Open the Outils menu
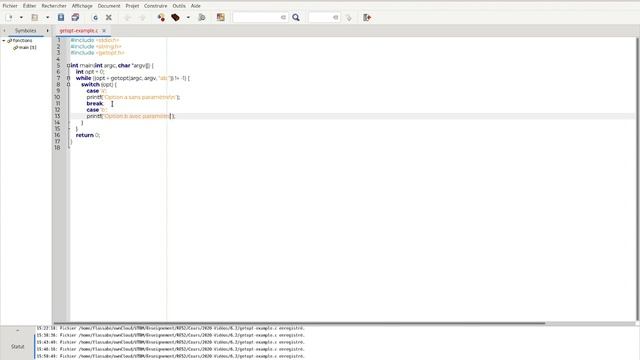 point(179,6)
